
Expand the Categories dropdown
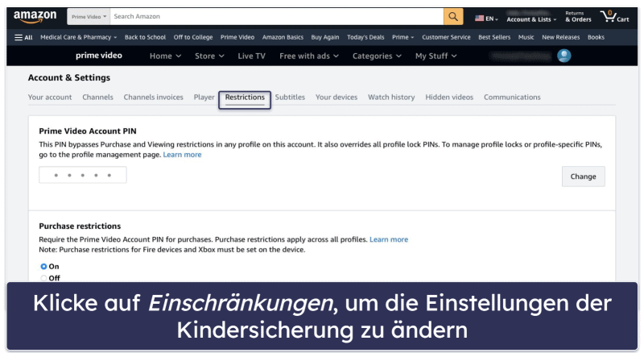(377, 56)
